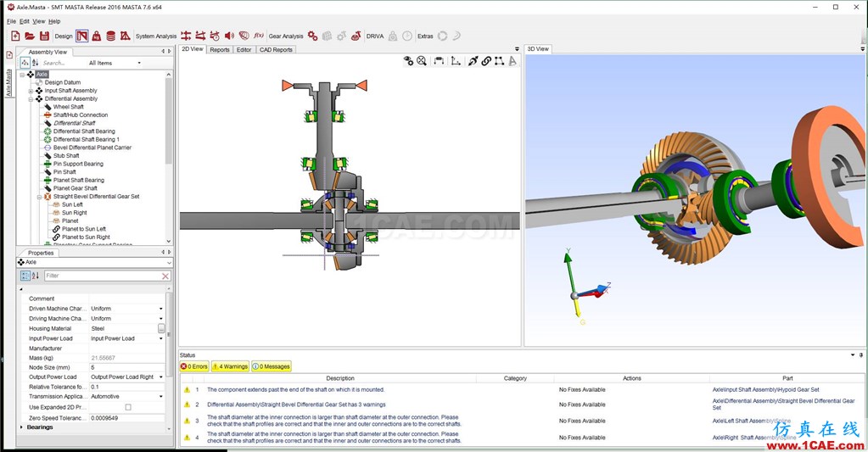Click the alphabetical sort icon in Properties
Screen dimensions: 868x452
(36, 276)
